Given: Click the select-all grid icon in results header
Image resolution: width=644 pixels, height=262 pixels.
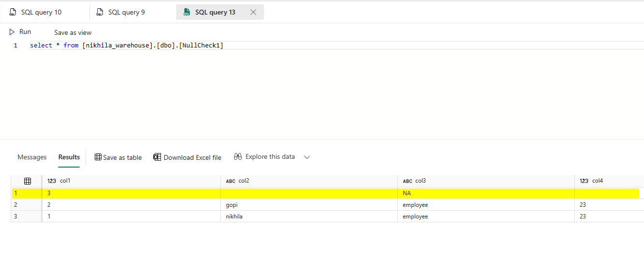Looking at the screenshot, I should [x=28, y=181].
